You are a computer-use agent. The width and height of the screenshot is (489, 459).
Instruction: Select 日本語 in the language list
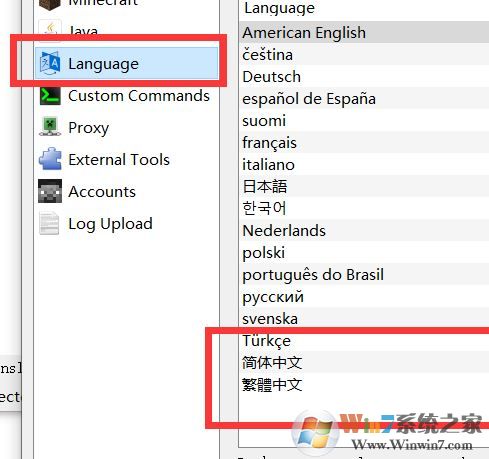pos(364,186)
